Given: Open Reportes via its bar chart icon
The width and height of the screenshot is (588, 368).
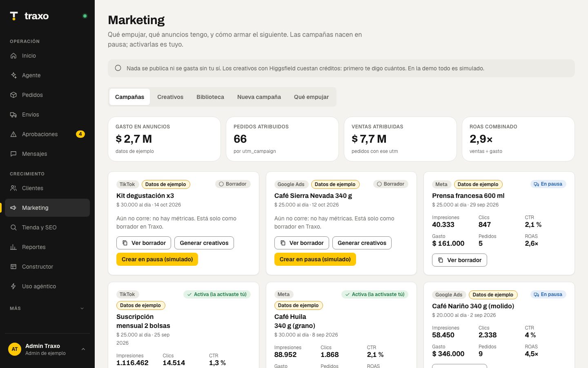Looking at the screenshot, I should click(x=13, y=247).
